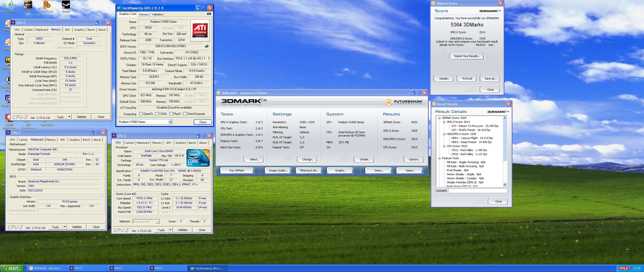The width and height of the screenshot is (644, 272).
Task: Collapse the SM2.0 Score tree node
Action: pos(444,122)
